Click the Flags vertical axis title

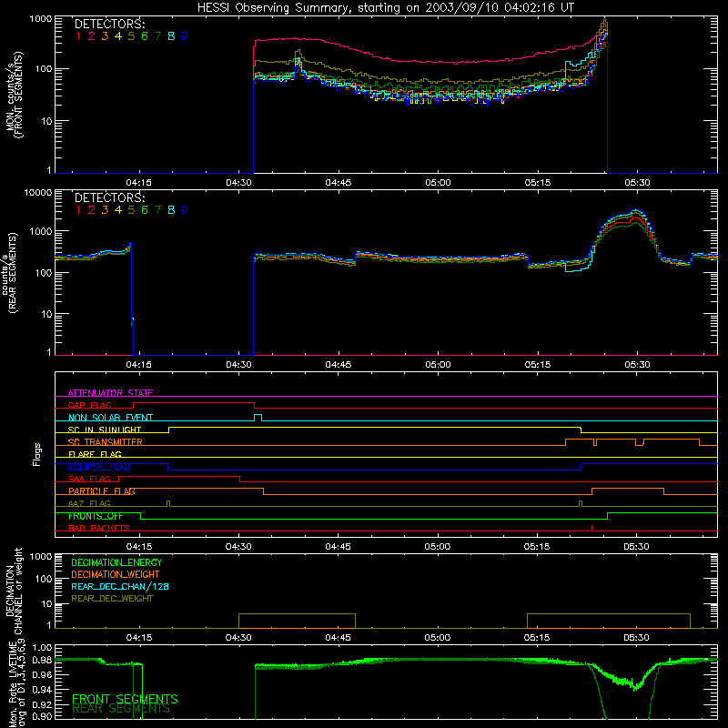click(x=36, y=454)
